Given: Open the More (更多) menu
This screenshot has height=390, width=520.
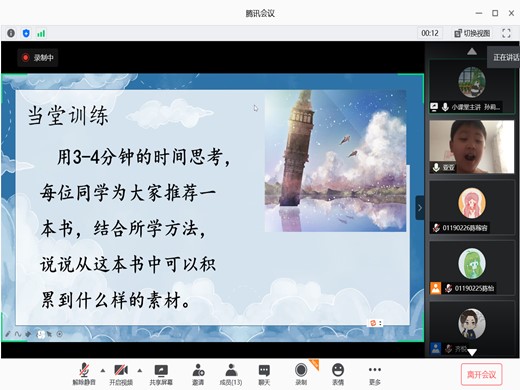Looking at the screenshot, I should [x=375, y=374].
